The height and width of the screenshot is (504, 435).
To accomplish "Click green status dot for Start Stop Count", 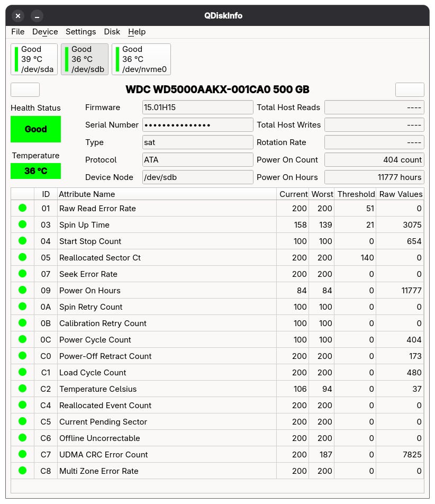I will tap(22, 241).
